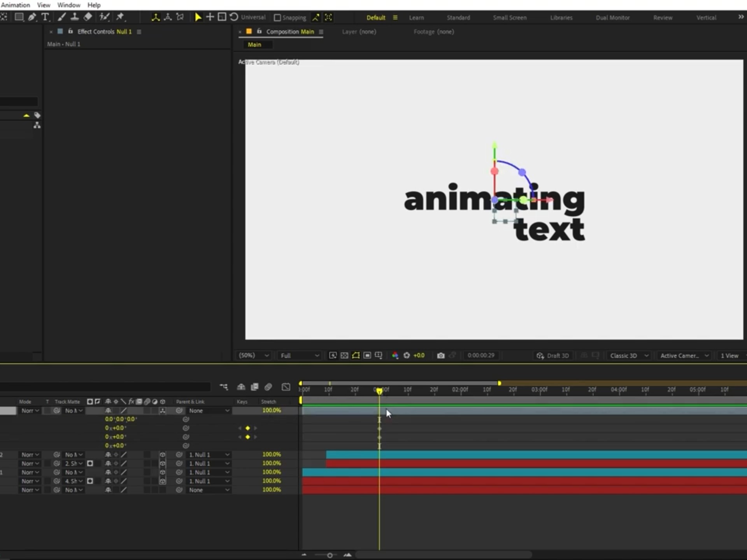The image size is (747, 560).
Task: Open the magnification 50% dropdown
Action: [254, 355]
